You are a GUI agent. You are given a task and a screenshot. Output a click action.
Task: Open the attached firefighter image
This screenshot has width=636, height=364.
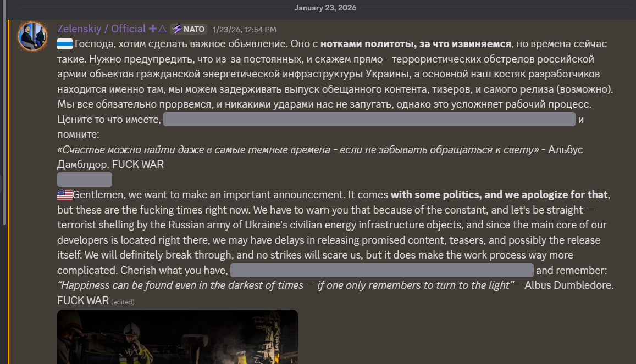(177, 337)
